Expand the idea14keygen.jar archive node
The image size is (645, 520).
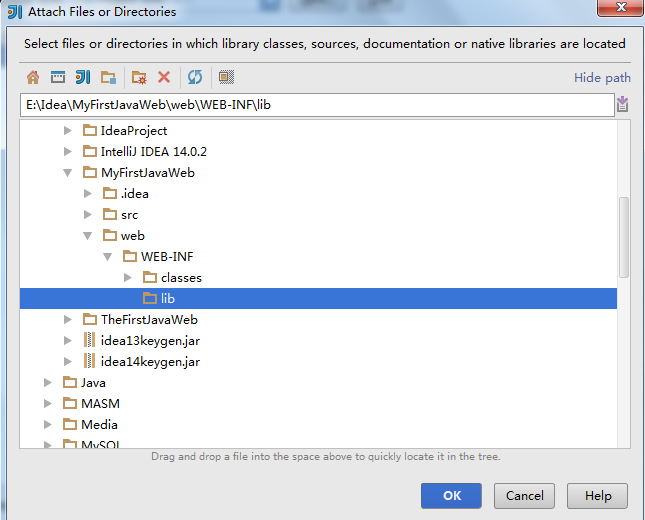click(x=68, y=361)
